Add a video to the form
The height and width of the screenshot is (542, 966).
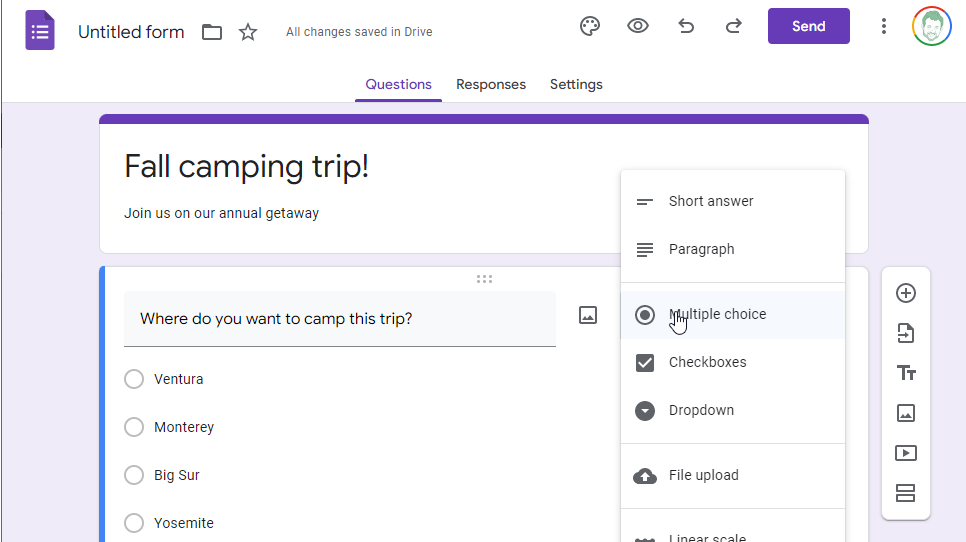click(906, 453)
